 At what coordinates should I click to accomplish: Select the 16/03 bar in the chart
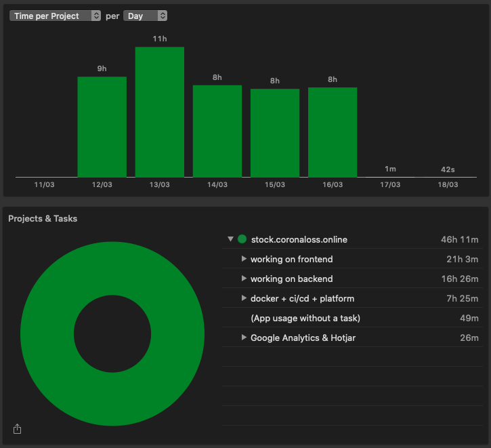click(x=333, y=133)
